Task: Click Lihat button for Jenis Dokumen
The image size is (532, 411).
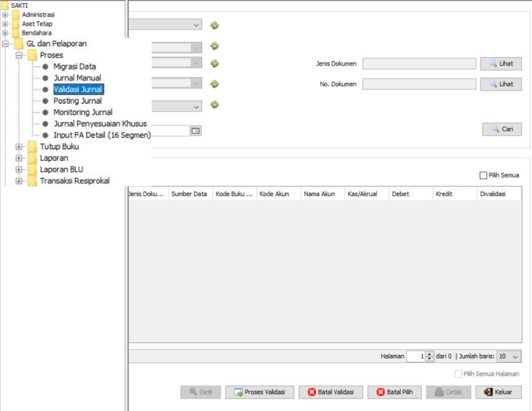Action: pos(500,64)
